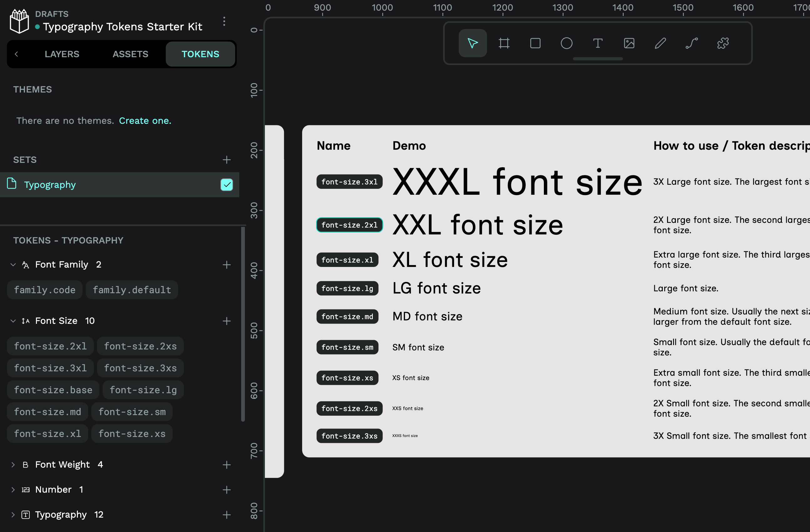Click the Create one themes link
The width and height of the screenshot is (810, 532).
point(145,120)
